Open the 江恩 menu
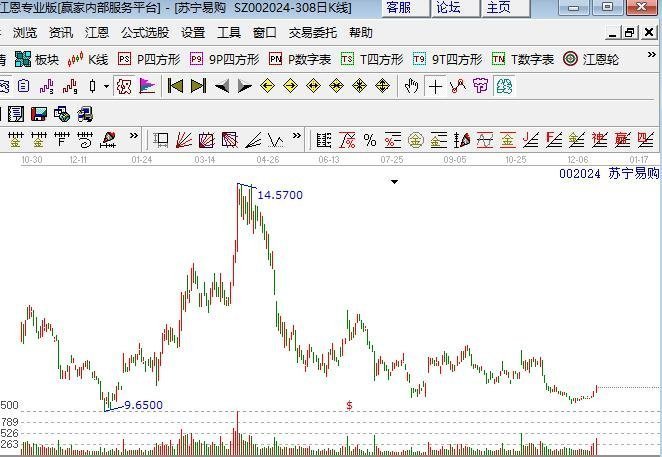This screenshot has width=662, height=457. tap(97, 33)
